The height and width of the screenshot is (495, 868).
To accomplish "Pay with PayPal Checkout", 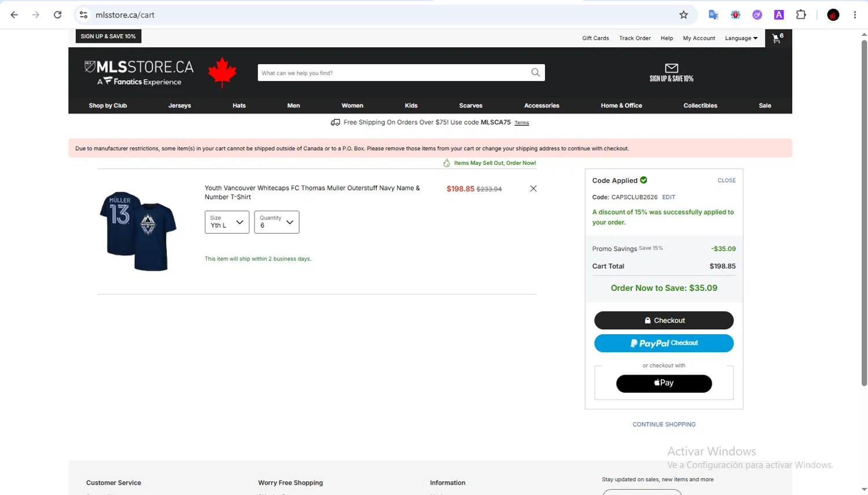I will (x=664, y=343).
